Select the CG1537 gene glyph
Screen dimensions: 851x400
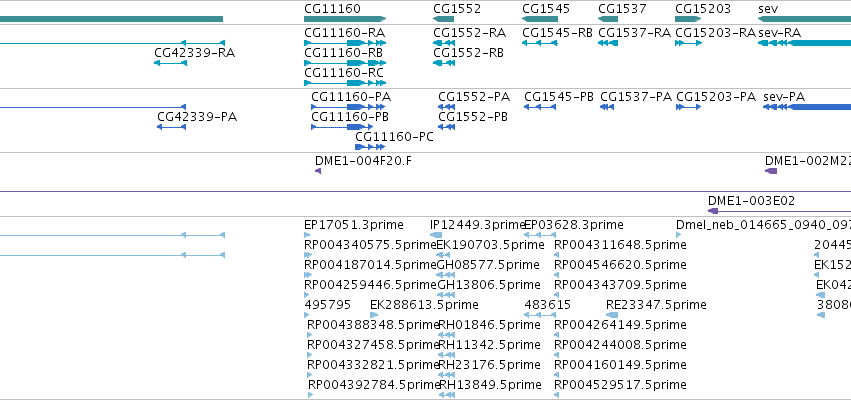pyautogui.click(x=608, y=19)
